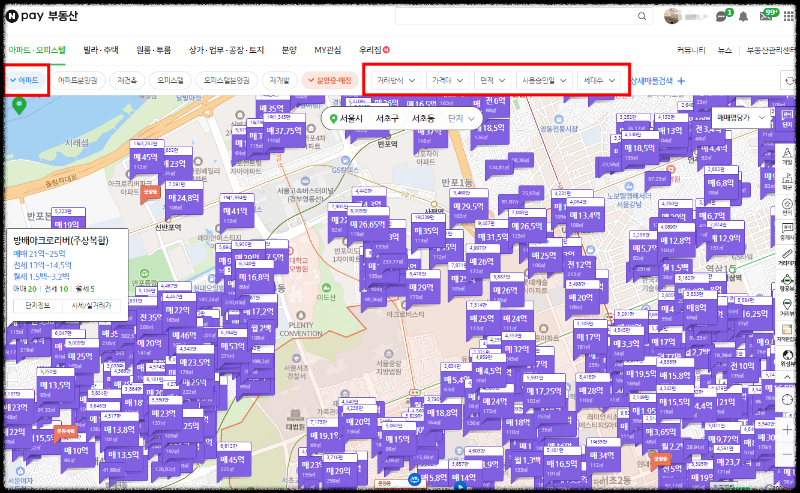The height and width of the screenshot is (493, 800).
Task: Zoom in map with plus button
Action: click(787, 430)
